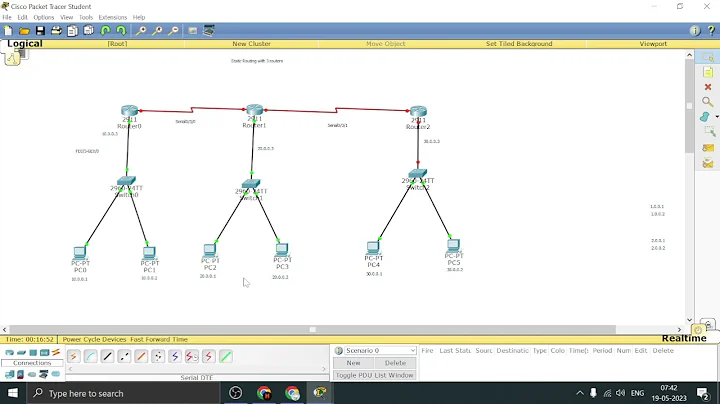The image size is (720, 404).
Task: Open the Scenario 0 dropdown
Action: tap(380, 350)
